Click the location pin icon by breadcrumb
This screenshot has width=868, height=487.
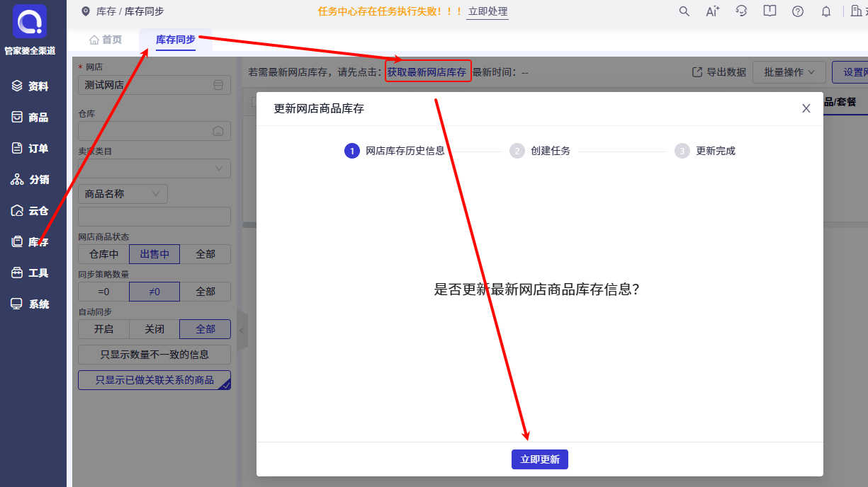pyautogui.click(x=86, y=11)
